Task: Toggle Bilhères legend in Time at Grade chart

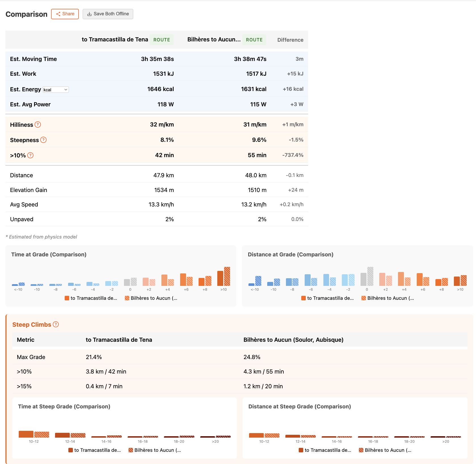Action: (x=151, y=298)
